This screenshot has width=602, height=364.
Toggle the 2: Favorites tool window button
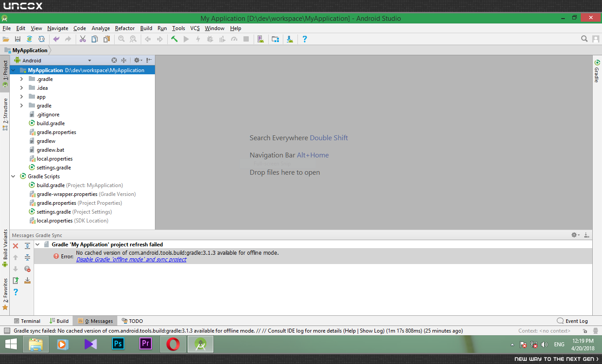5,294
